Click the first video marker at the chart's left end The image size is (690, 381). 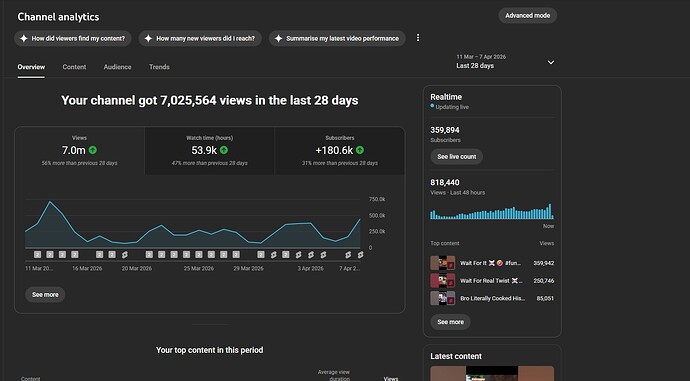(x=37, y=255)
